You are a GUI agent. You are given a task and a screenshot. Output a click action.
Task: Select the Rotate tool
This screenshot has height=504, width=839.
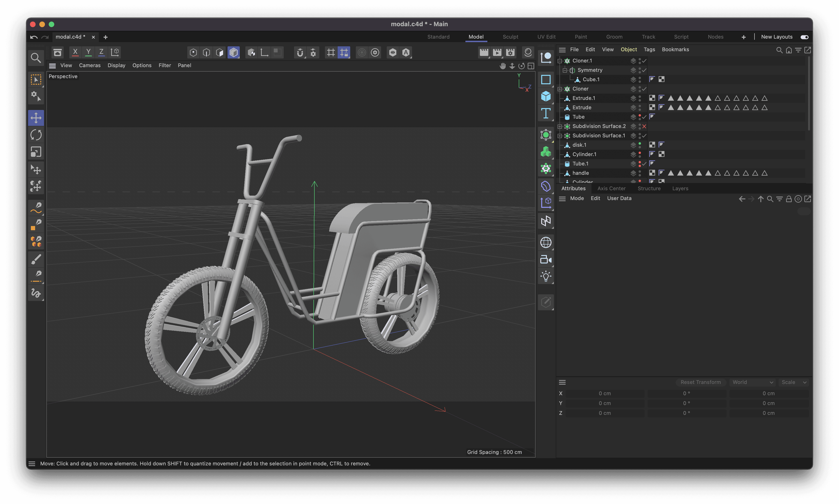pos(36,135)
